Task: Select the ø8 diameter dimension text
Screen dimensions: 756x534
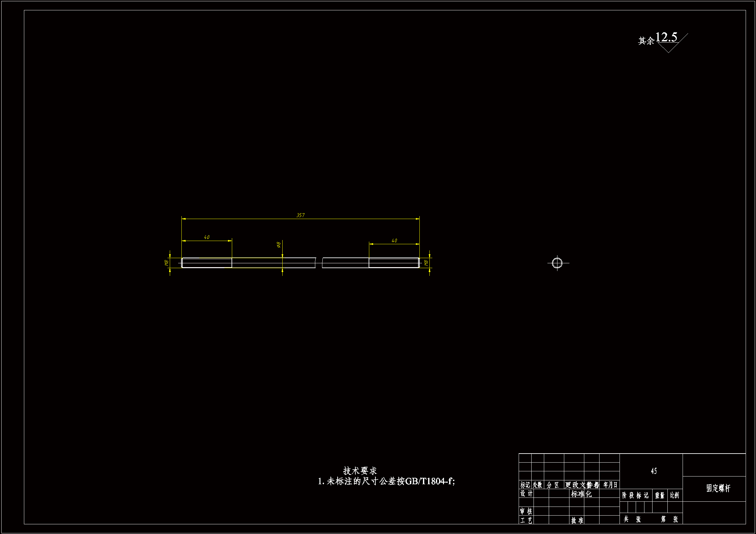Action: click(x=278, y=245)
